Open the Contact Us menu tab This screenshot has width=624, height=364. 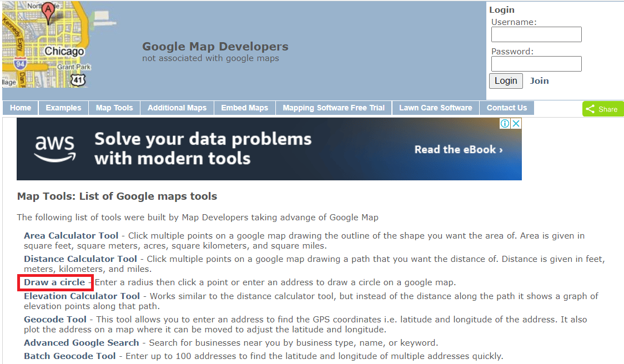point(507,108)
